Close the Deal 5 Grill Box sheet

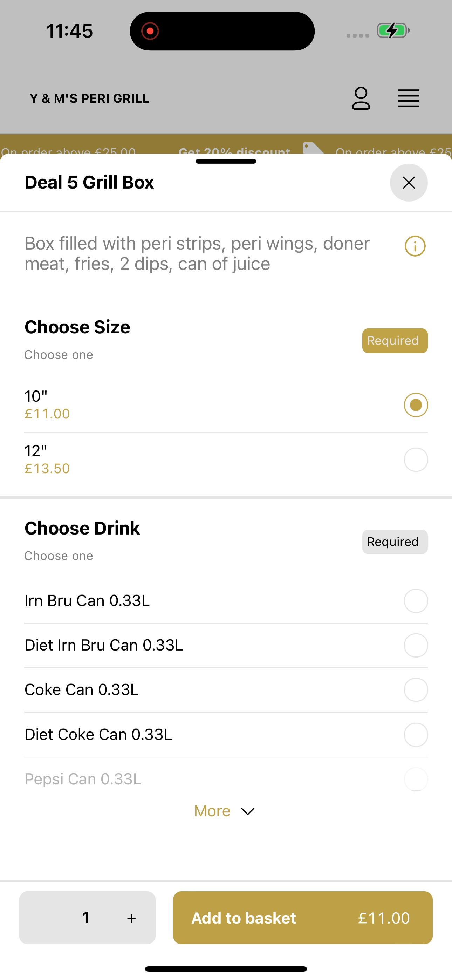tap(409, 183)
